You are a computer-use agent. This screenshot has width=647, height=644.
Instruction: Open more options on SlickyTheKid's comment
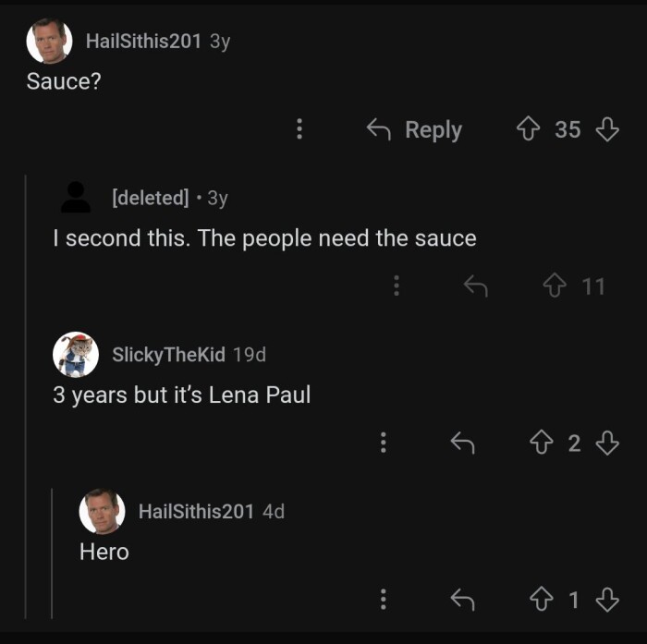(x=383, y=444)
